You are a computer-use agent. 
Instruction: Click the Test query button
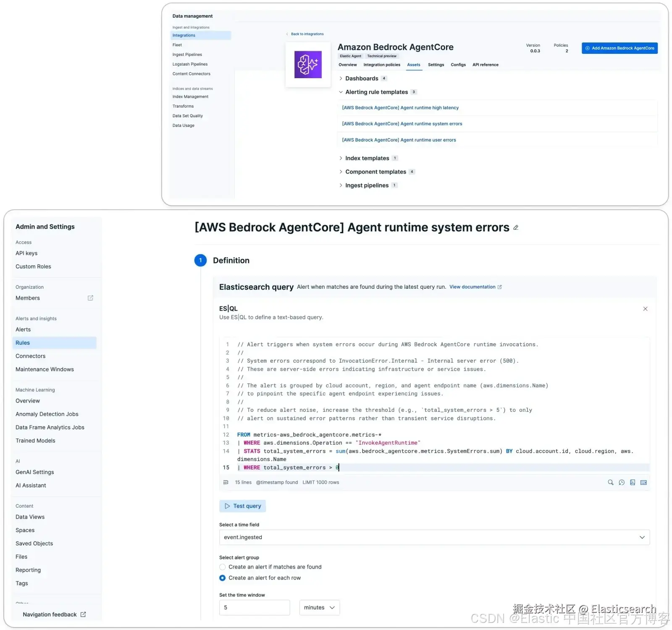pyautogui.click(x=242, y=506)
